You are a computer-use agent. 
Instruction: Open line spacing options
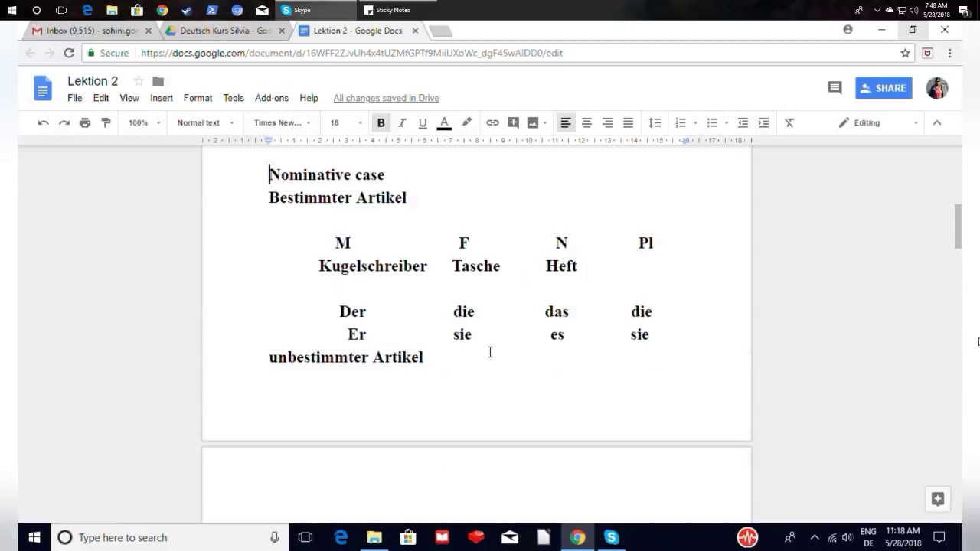coord(655,122)
